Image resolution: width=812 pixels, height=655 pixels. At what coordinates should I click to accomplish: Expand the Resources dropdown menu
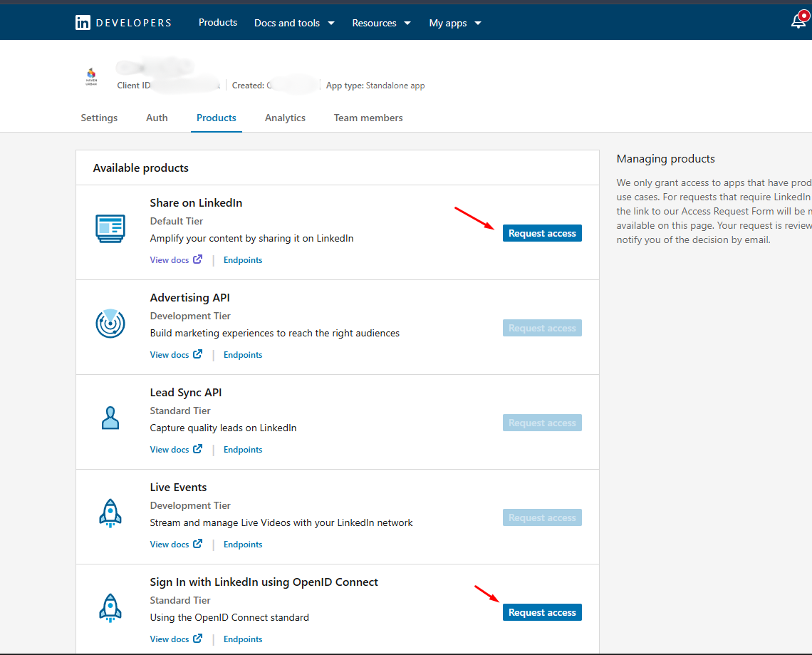pos(381,23)
